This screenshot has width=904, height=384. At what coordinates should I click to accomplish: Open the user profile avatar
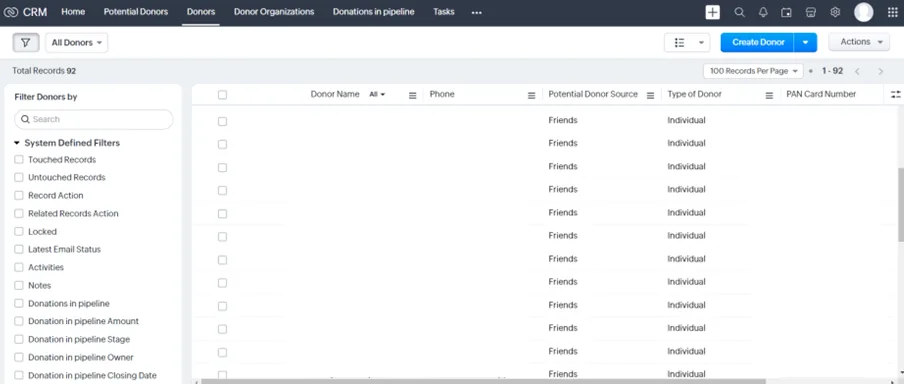[x=863, y=12]
